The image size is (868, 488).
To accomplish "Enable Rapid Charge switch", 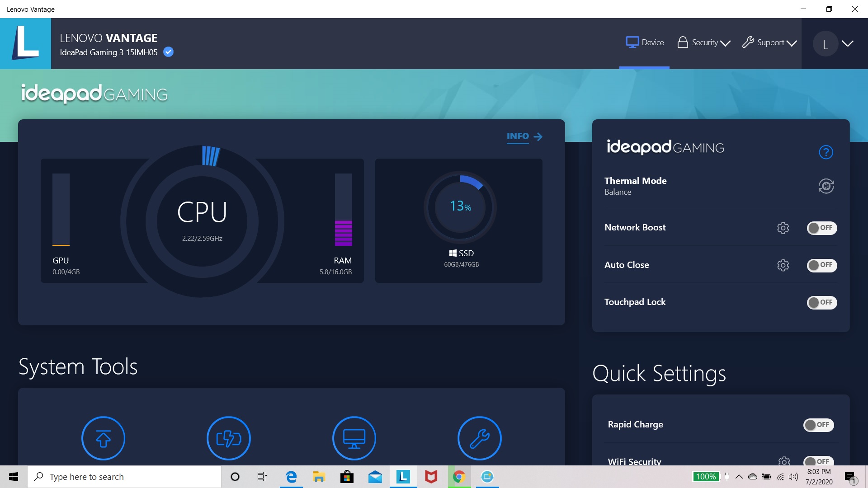I will pyautogui.click(x=818, y=425).
